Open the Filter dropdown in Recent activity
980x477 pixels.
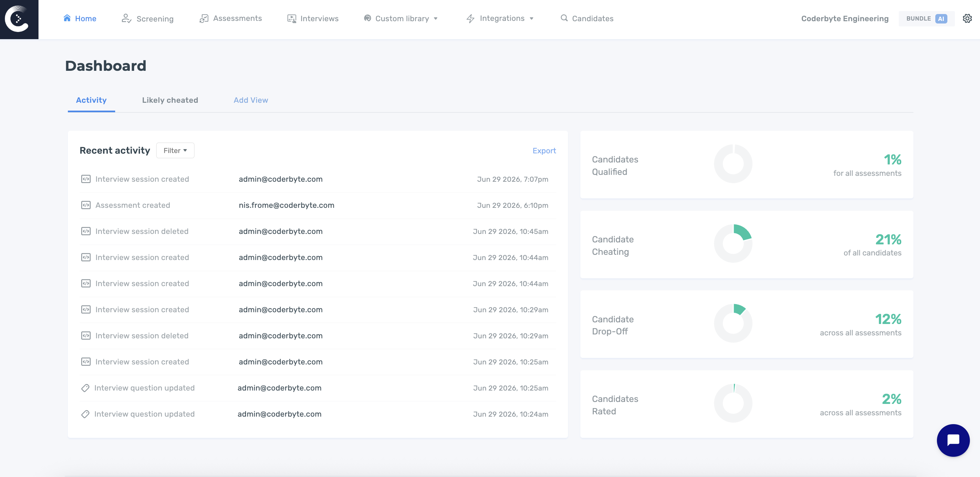pos(175,151)
